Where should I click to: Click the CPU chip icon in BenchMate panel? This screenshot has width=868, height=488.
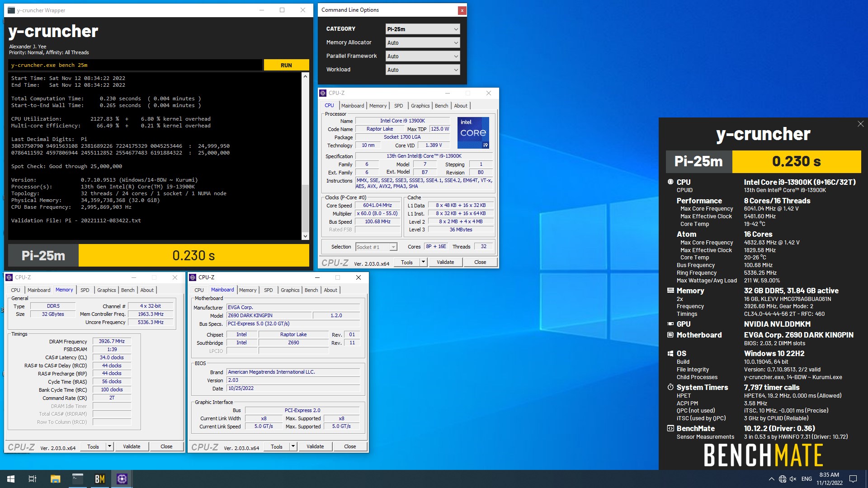point(670,182)
